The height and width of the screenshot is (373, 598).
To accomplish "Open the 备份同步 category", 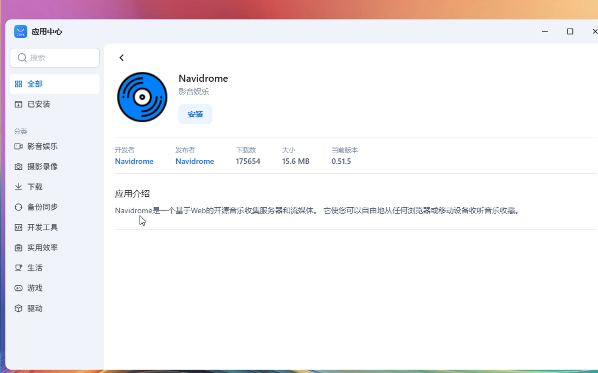I will tap(55, 207).
